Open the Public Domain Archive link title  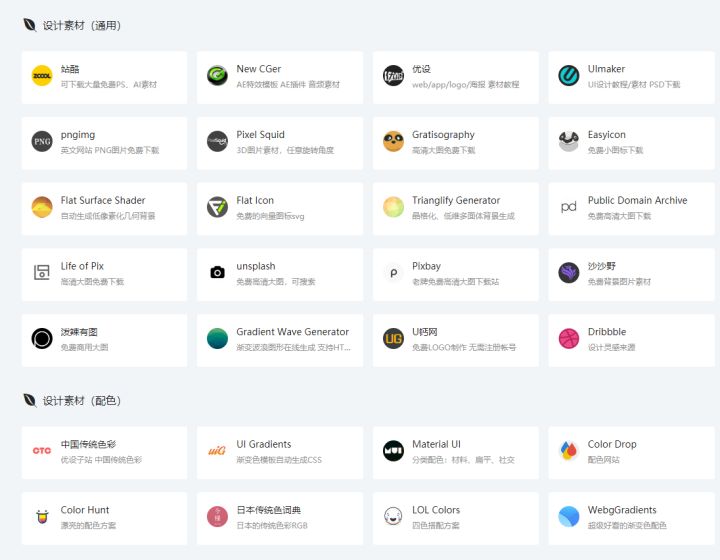tap(637, 201)
